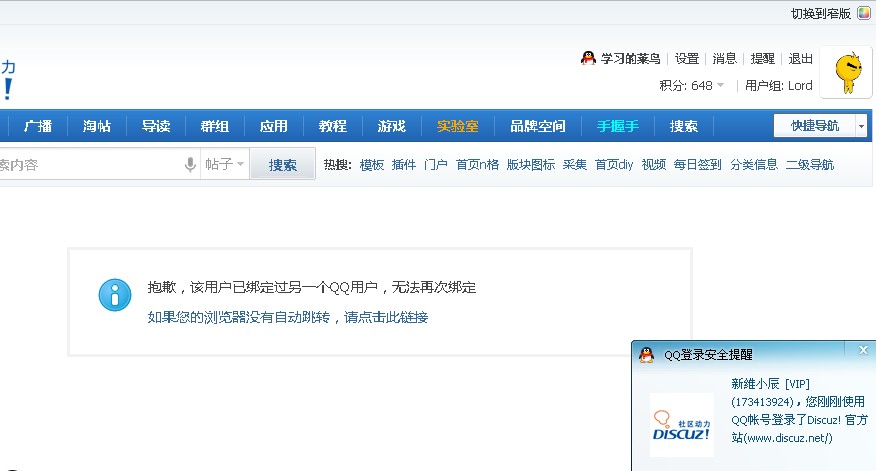Click the blue info icon in message box
The image size is (876, 471).
[x=115, y=295]
